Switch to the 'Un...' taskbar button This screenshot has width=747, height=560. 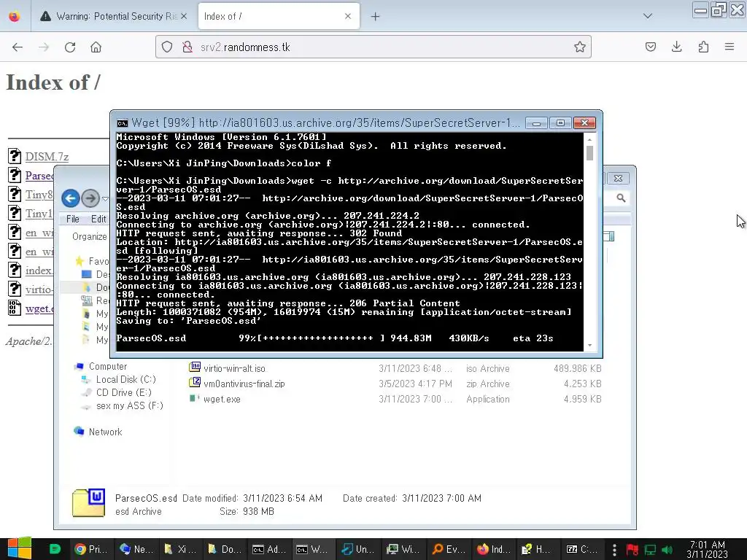tap(357, 550)
